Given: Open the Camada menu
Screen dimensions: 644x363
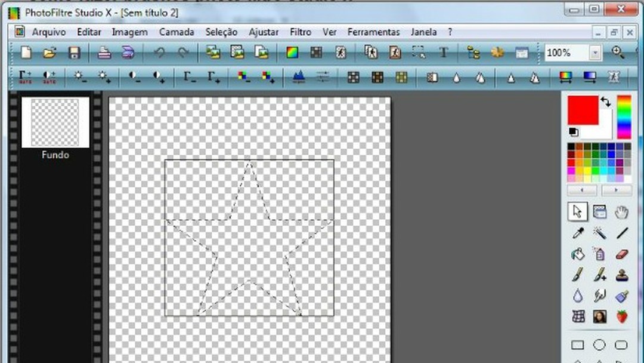Looking at the screenshot, I should tap(177, 32).
